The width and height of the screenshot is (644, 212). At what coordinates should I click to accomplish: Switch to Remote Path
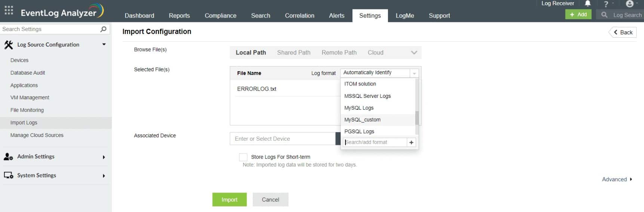pos(339,53)
